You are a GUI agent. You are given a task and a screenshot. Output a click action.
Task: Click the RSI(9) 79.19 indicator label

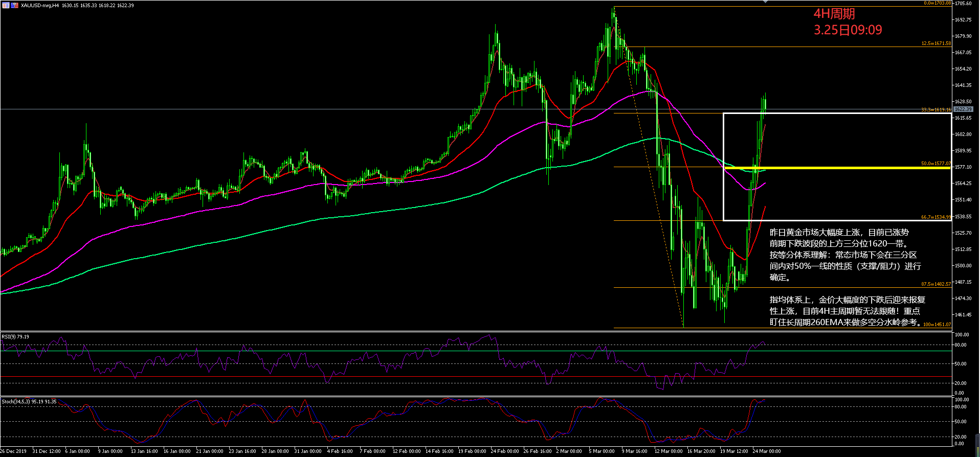(15, 337)
